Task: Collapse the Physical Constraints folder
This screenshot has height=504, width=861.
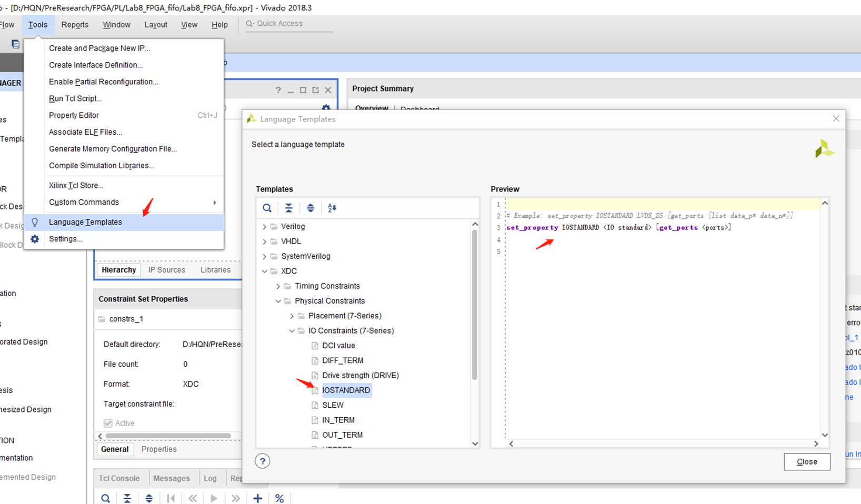Action: (x=278, y=301)
